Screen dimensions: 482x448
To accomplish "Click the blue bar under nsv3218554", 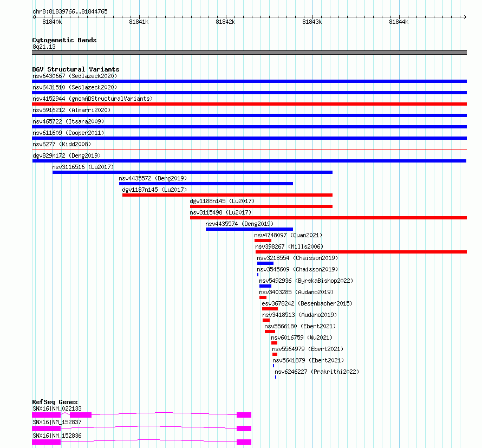I will point(265,263).
